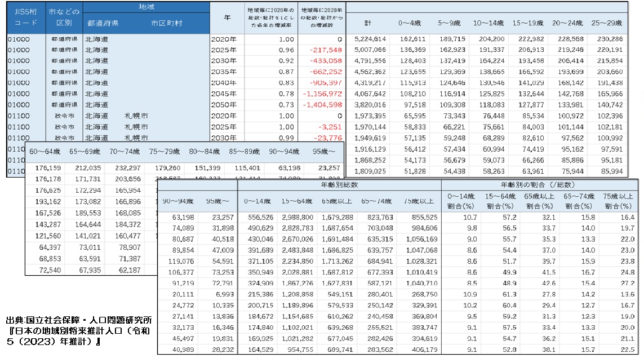Screen dimensions: 644x358
Task: Select the "市などの区別" header cell
Action: point(64,17)
